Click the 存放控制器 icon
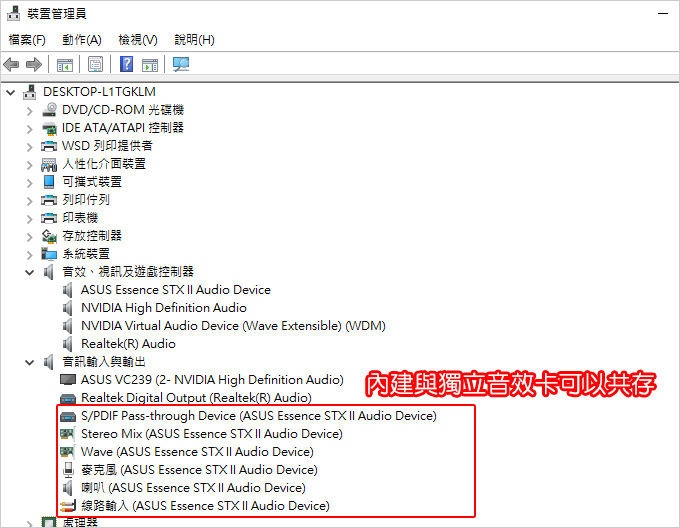The height and width of the screenshot is (528, 680). tap(49, 236)
